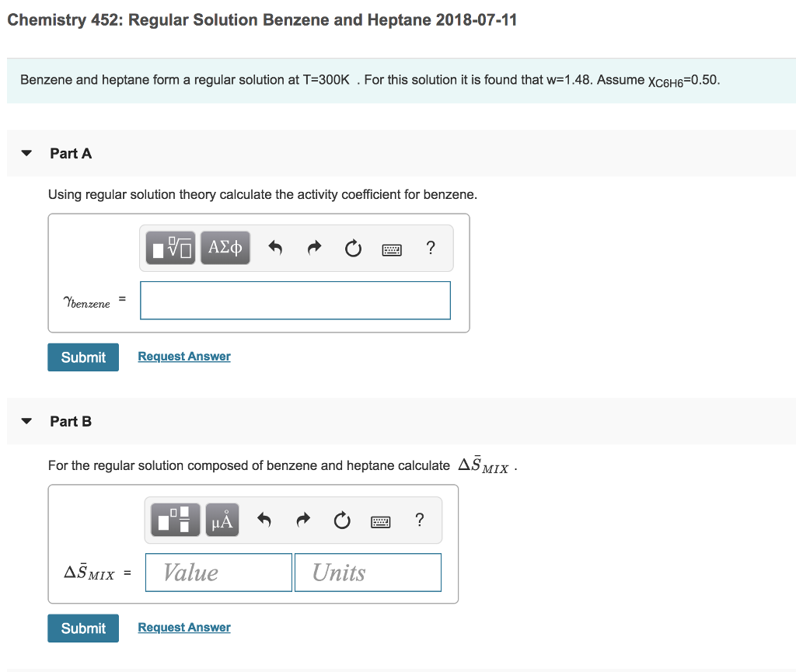Open the square root template palette in Part A
796x672 pixels.
[x=169, y=248]
